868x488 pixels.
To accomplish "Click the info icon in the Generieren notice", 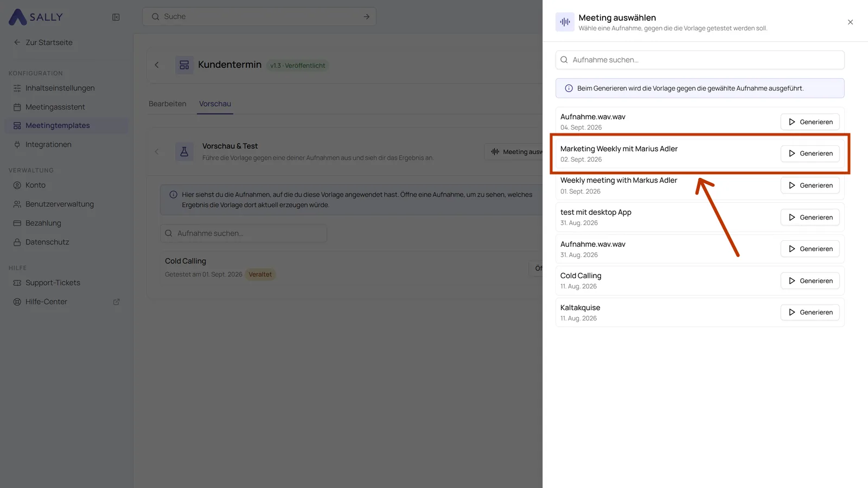I will pyautogui.click(x=569, y=88).
